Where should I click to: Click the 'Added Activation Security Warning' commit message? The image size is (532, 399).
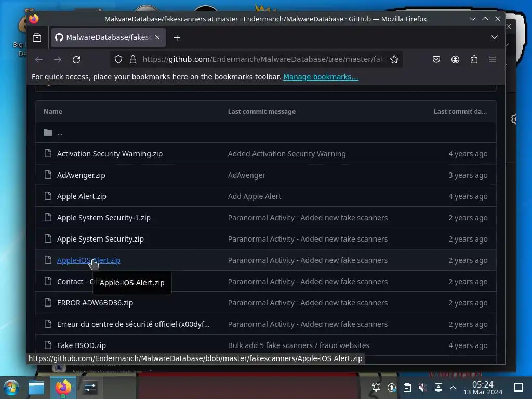(x=287, y=154)
